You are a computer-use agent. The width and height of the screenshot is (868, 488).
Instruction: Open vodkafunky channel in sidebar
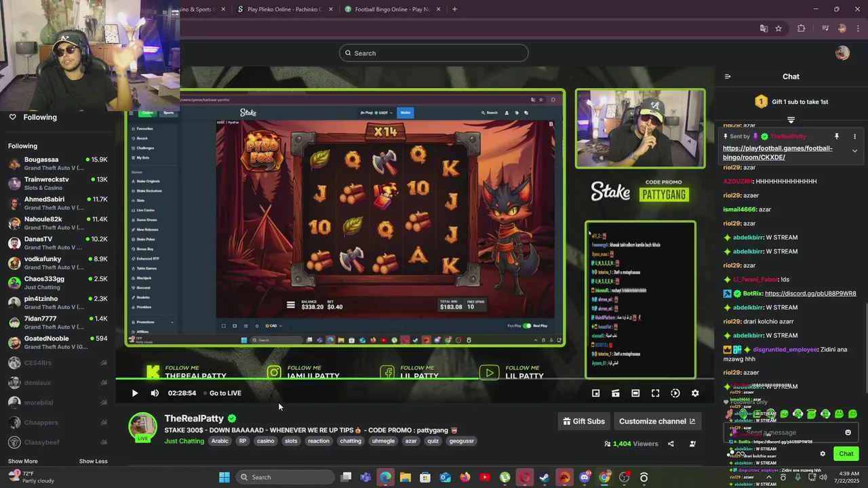point(58,263)
